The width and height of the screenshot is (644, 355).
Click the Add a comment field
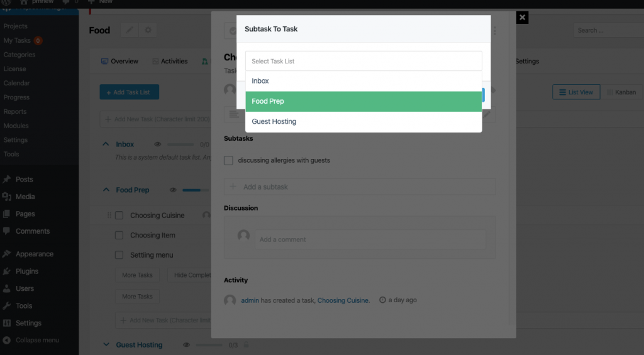370,239
